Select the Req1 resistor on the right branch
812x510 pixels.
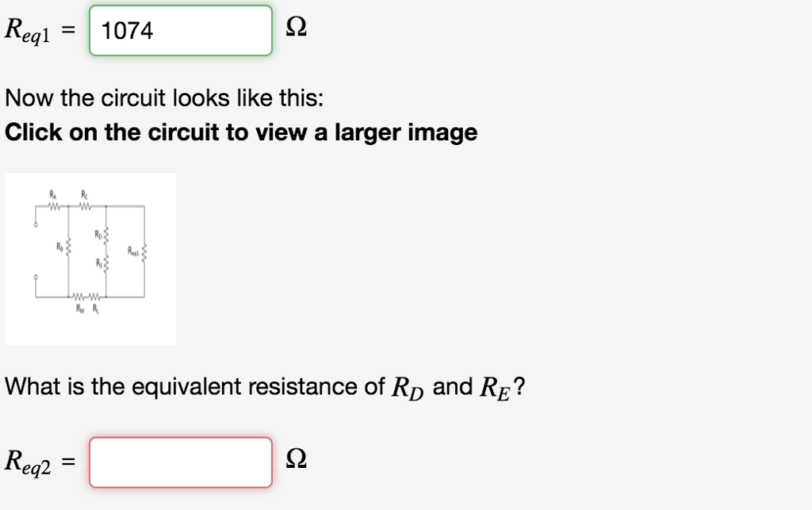coord(145,252)
